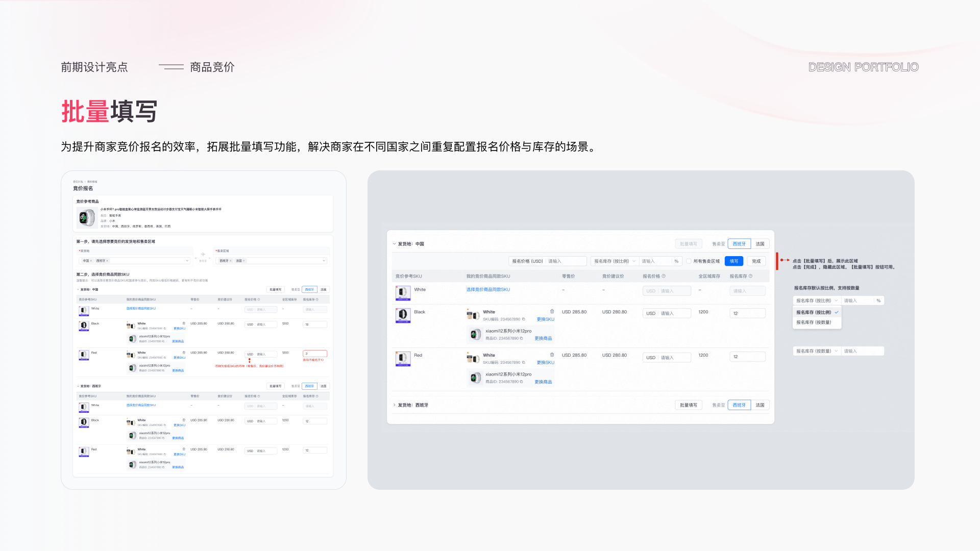Select the 西班牙 tab in the enlarged 发货地: 西班牙 row
980x551 pixels.
pos(739,405)
